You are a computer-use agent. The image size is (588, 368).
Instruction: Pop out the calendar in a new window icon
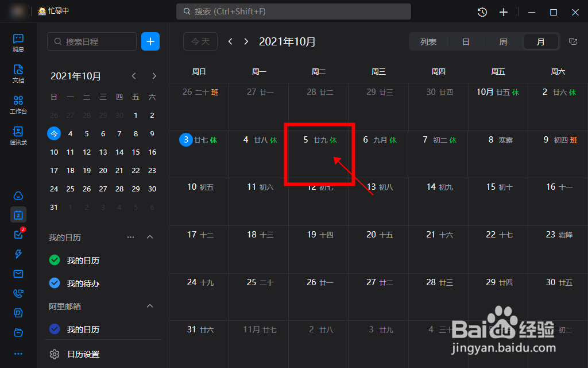pyautogui.click(x=573, y=41)
